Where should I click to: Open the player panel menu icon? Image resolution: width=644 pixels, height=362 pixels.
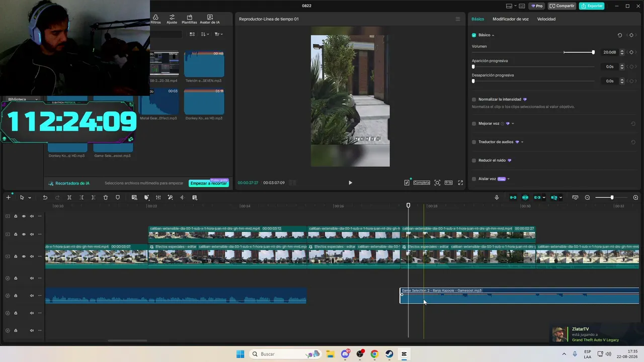point(458,19)
